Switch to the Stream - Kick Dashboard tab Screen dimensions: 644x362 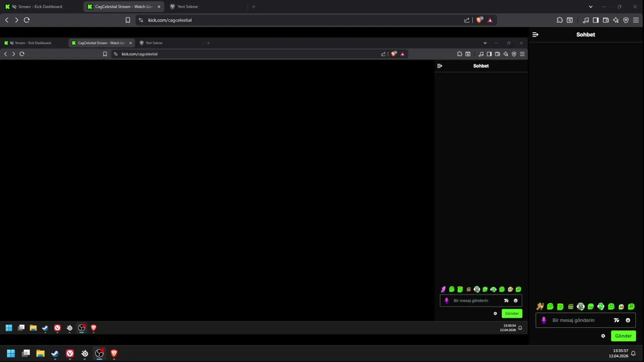(x=40, y=7)
